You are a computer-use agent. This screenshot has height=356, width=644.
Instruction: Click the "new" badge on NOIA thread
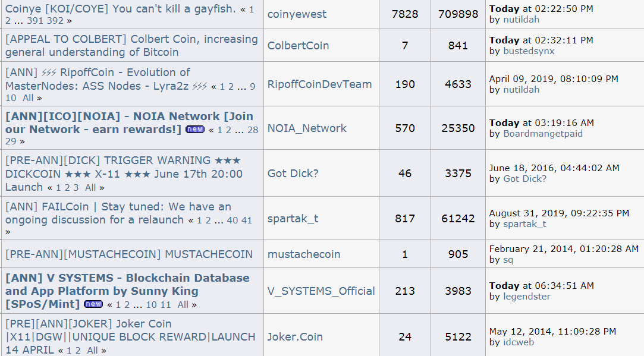coord(194,129)
